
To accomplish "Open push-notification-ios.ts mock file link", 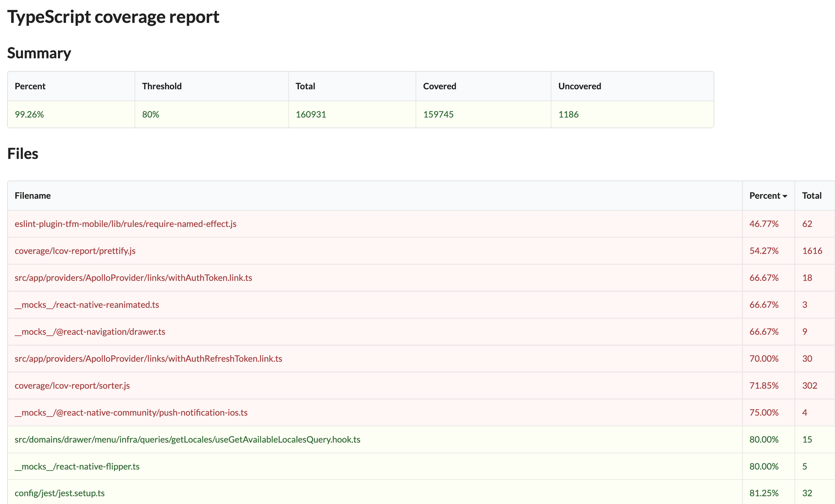I will point(131,413).
